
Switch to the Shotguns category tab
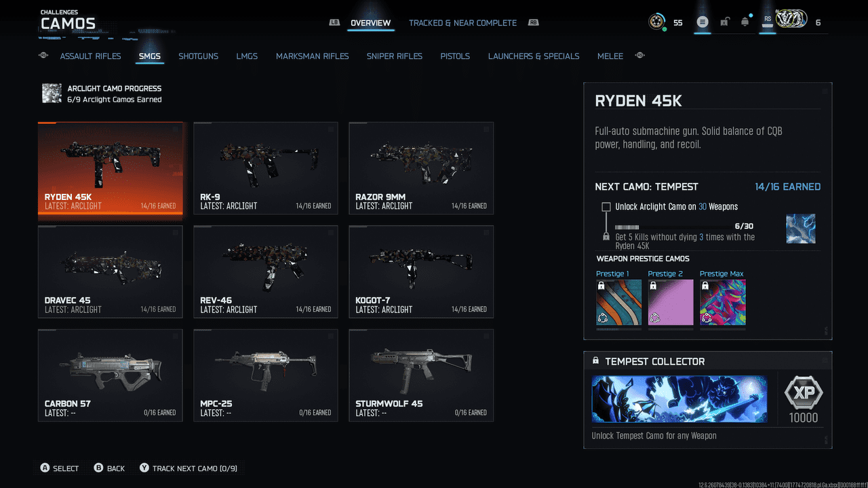click(198, 56)
